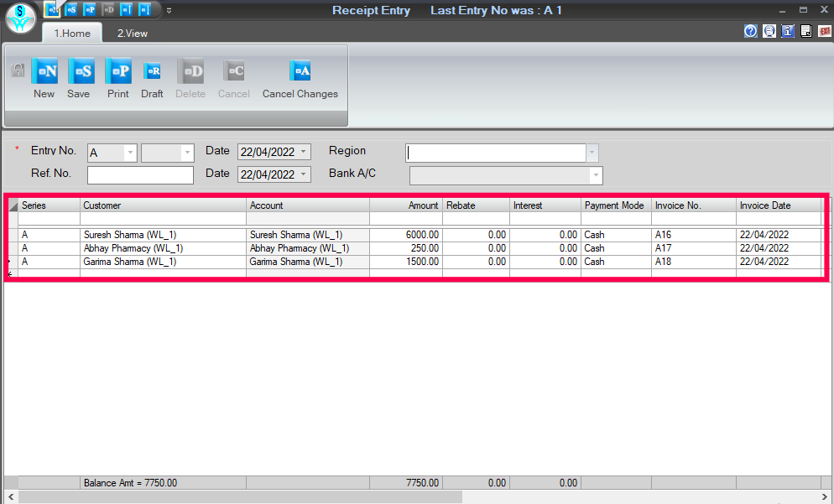This screenshot has width=834, height=504.
Task: Open Help using the question mark icon
Action: click(x=749, y=30)
